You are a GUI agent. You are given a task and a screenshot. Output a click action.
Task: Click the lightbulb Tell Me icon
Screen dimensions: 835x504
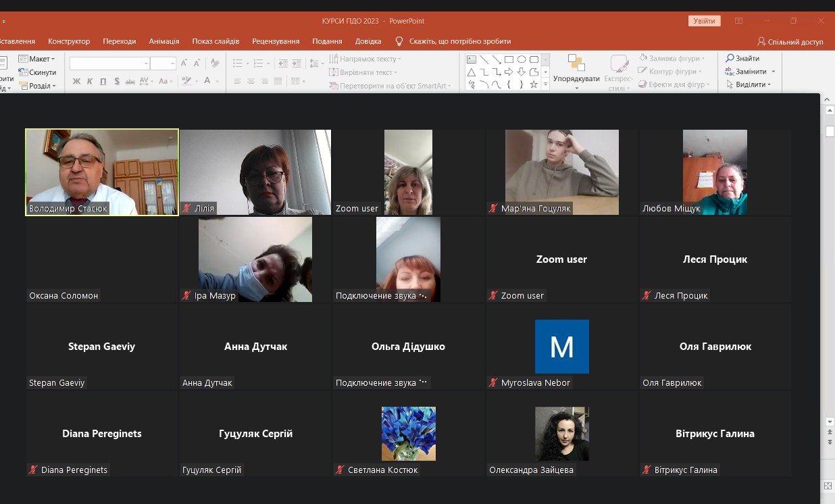click(x=399, y=41)
